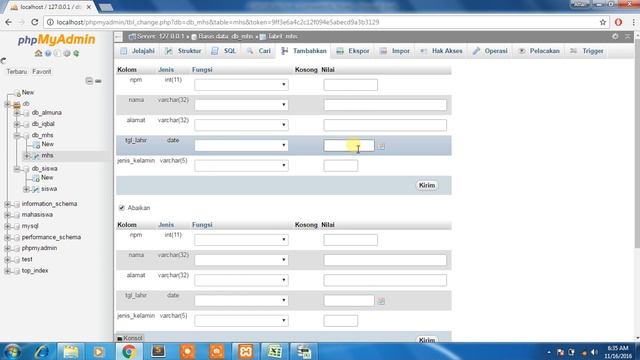Viewport: 640px width, 360px height.
Task: Click the Favorit link in sidebar
Action: click(42, 71)
